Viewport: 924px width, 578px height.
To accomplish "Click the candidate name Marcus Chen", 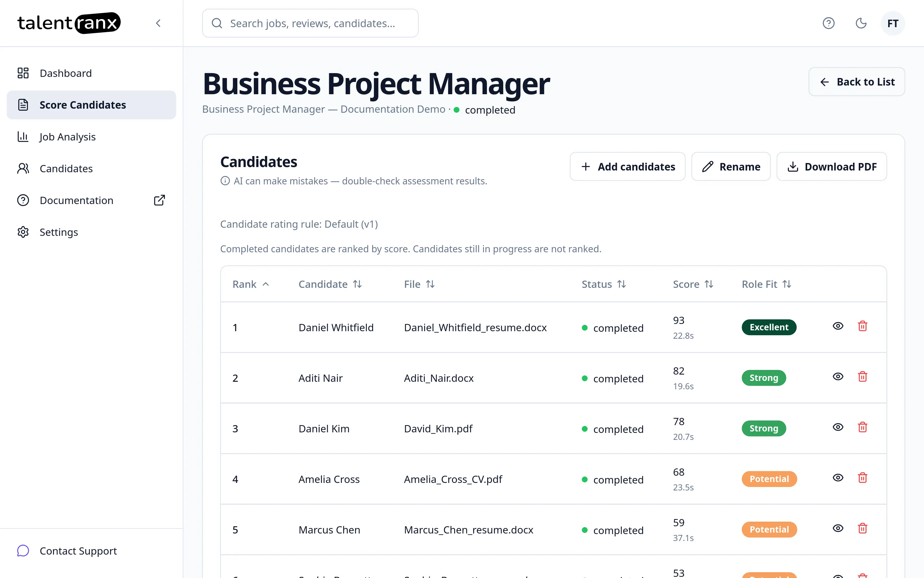I will click(x=329, y=530).
